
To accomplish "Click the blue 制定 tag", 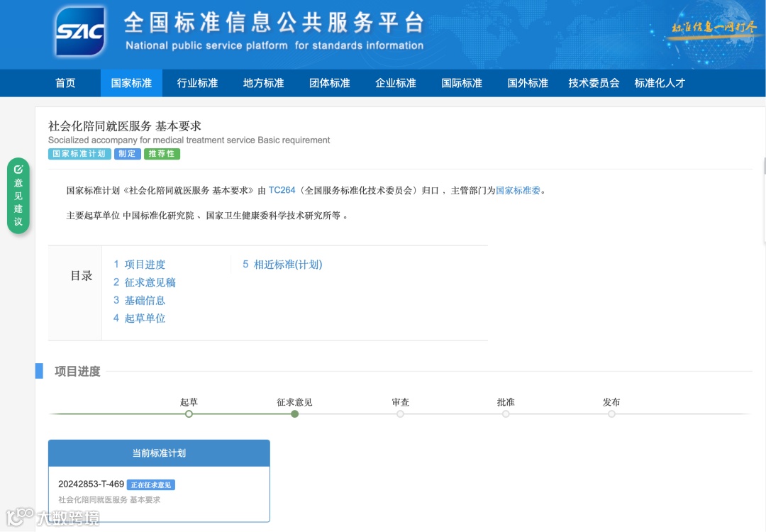I will pos(128,154).
